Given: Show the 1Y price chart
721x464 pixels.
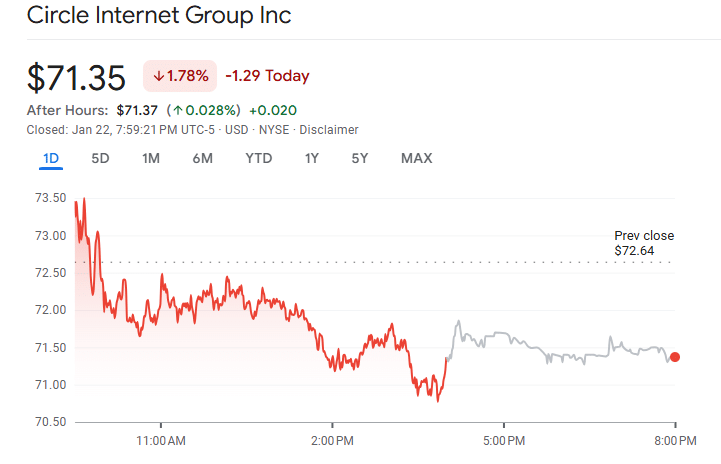Looking at the screenshot, I should point(312,158).
